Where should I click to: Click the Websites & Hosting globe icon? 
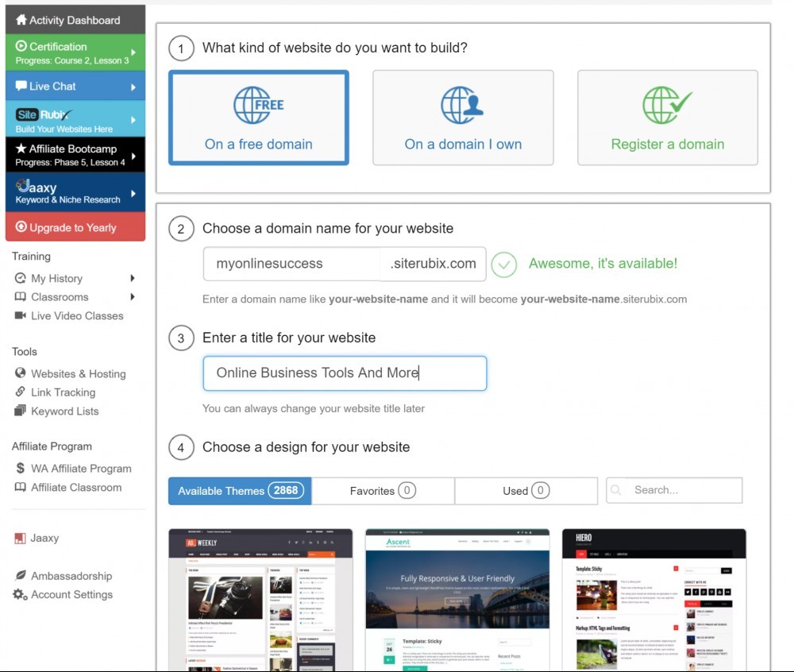coord(21,373)
